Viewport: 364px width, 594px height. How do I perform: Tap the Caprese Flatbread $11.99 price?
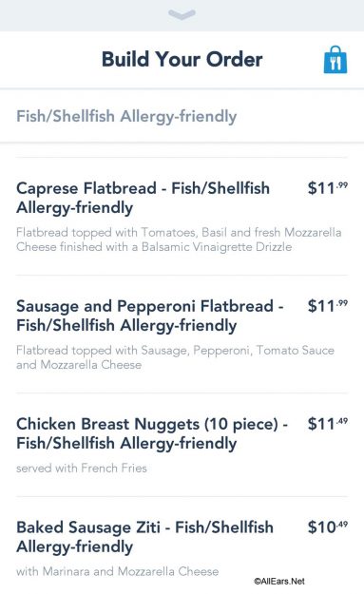pyautogui.click(x=328, y=188)
